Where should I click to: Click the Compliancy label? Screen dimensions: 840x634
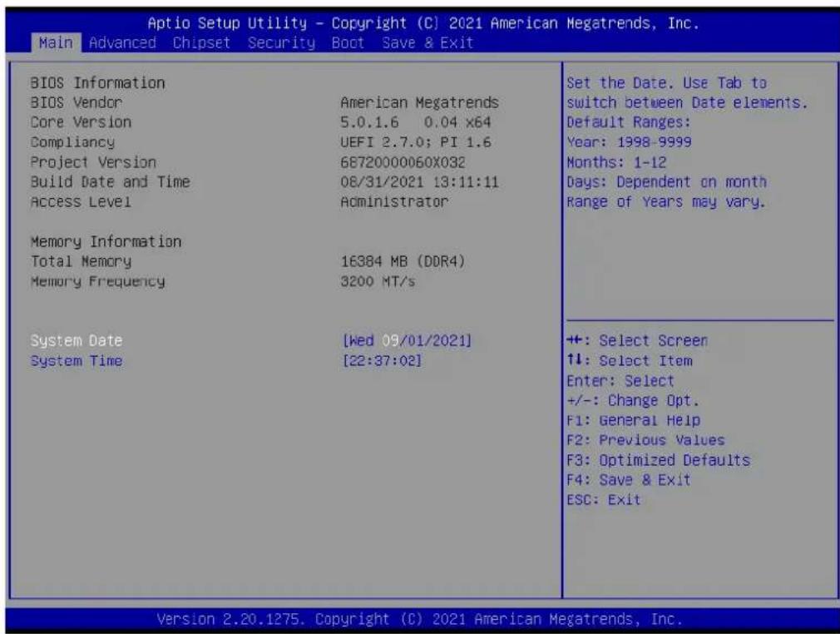(72, 142)
